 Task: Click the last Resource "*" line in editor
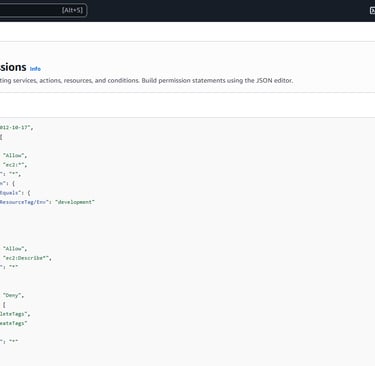coord(9,341)
